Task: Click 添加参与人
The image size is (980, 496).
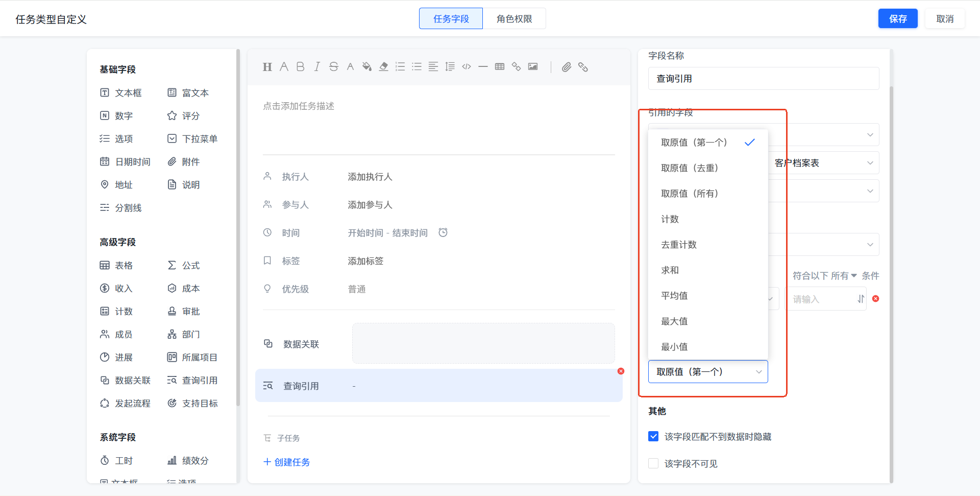Action: (370, 205)
